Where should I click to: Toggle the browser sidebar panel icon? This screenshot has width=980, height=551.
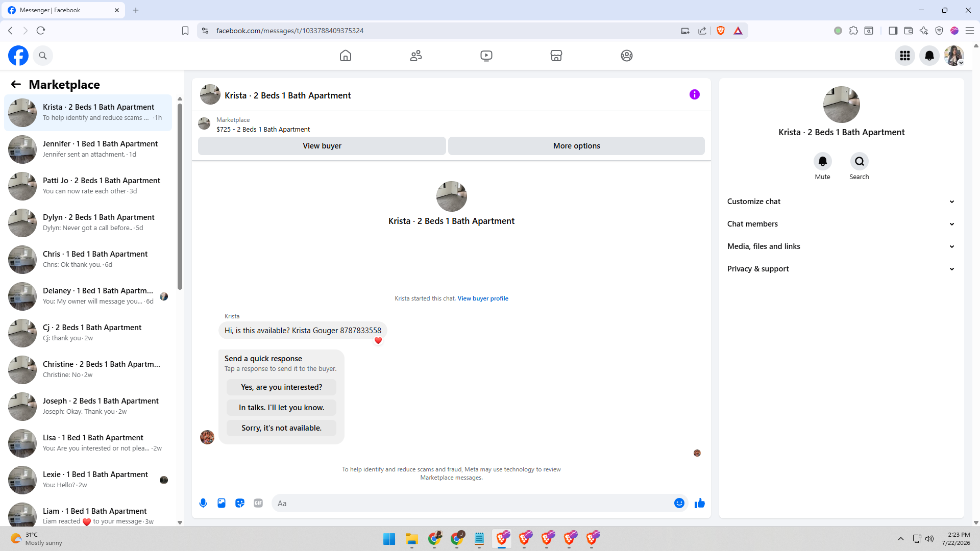point(893,31)
